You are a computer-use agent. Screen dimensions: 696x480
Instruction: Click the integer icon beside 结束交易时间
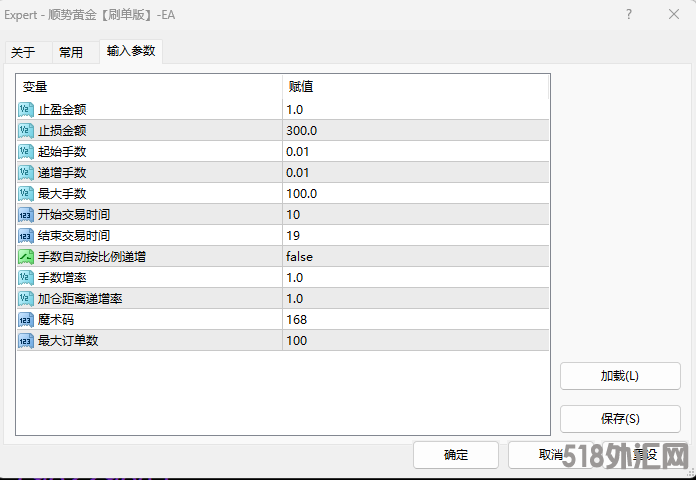tap(26, 235)
